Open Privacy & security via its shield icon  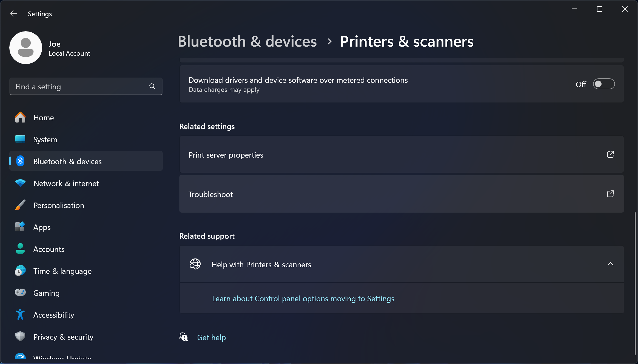pyautogui.click(x=20, y=337)
